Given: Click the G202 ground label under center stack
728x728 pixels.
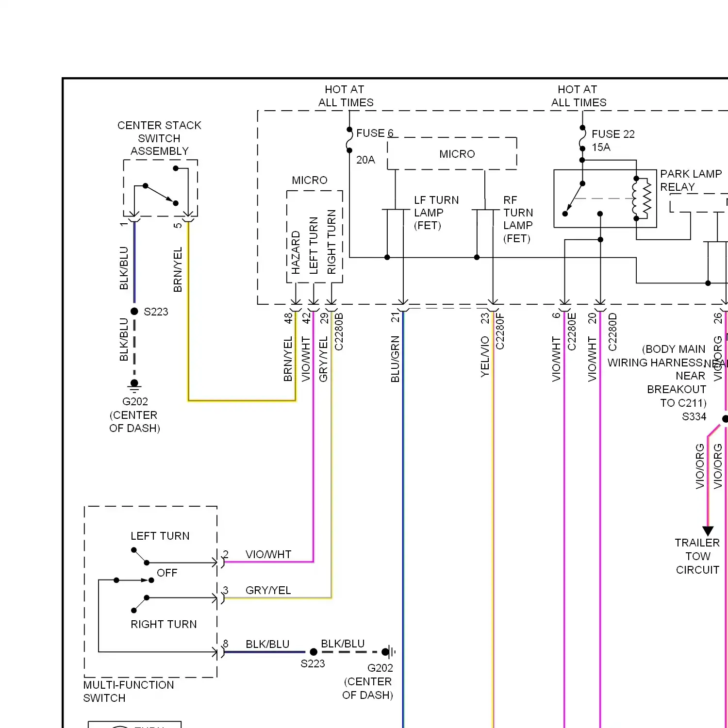Looking at the screenshot, I should [x=135, y=401].
